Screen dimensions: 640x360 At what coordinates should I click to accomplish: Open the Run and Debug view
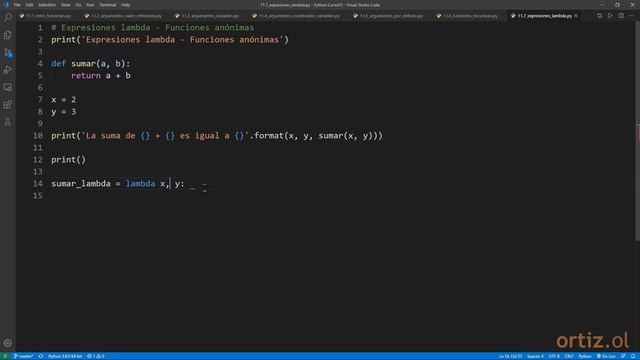click(x=8, y=70)
